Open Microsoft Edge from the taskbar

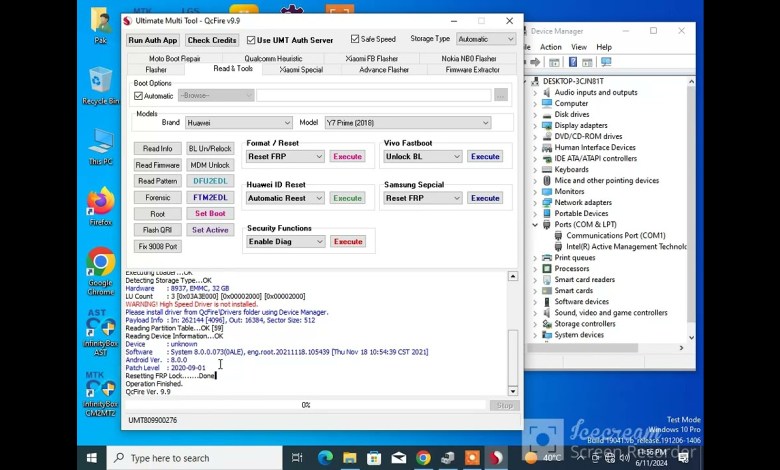point(325,458)
